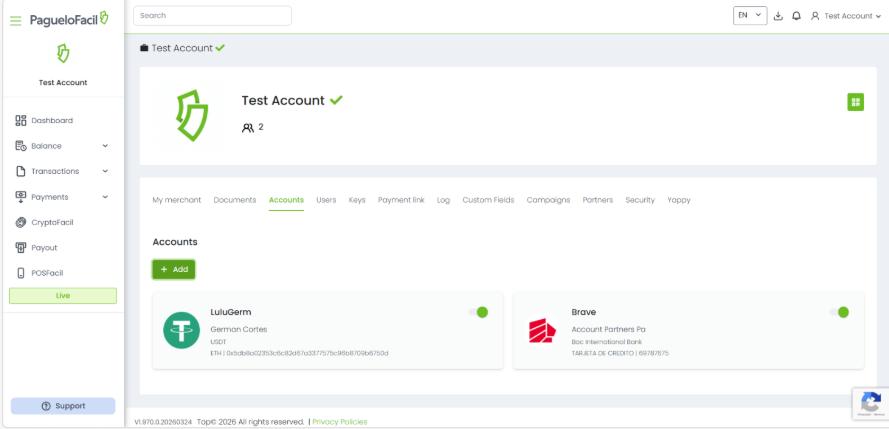Click the download icon in header
889x429 pixels.
(x=779, y=16)
